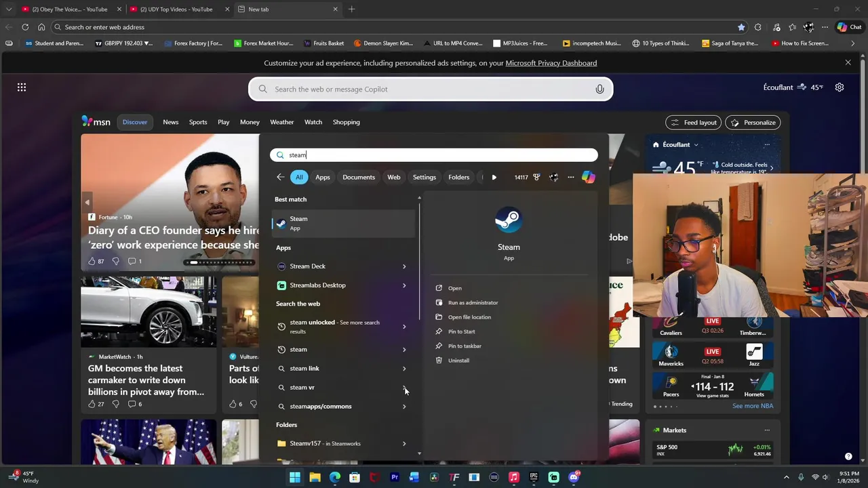Open the MSN Discover tab
Screen dimensions: 868x488
click(135, 122)
